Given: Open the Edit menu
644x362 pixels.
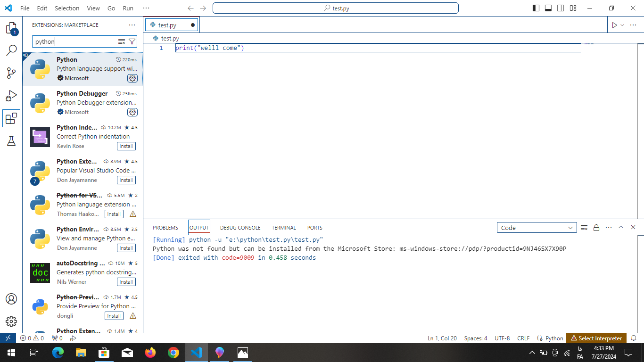Looking at the screenshot, I should (42, 8).
